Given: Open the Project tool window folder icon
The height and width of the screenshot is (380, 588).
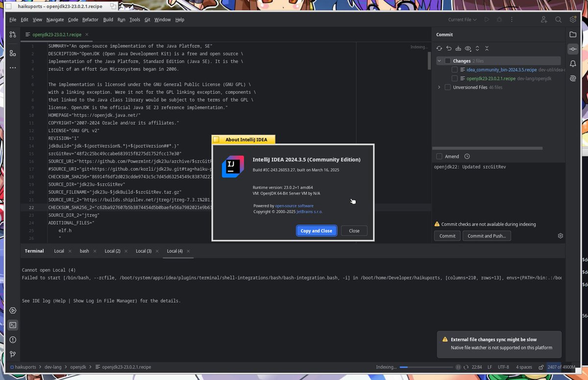Looking at the screenshot, I should 572,34.
